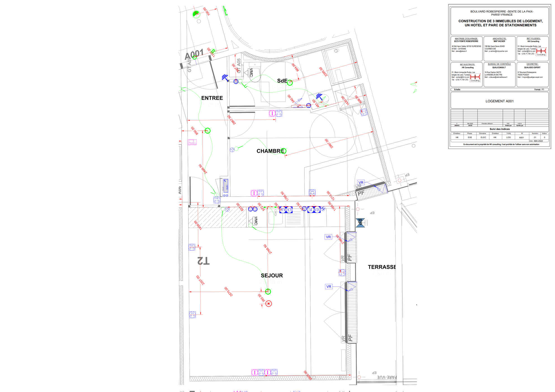555x392 pixels.
Task: Click the RP symbol outside the kitchen wall
Action: (x=360, y=223)
